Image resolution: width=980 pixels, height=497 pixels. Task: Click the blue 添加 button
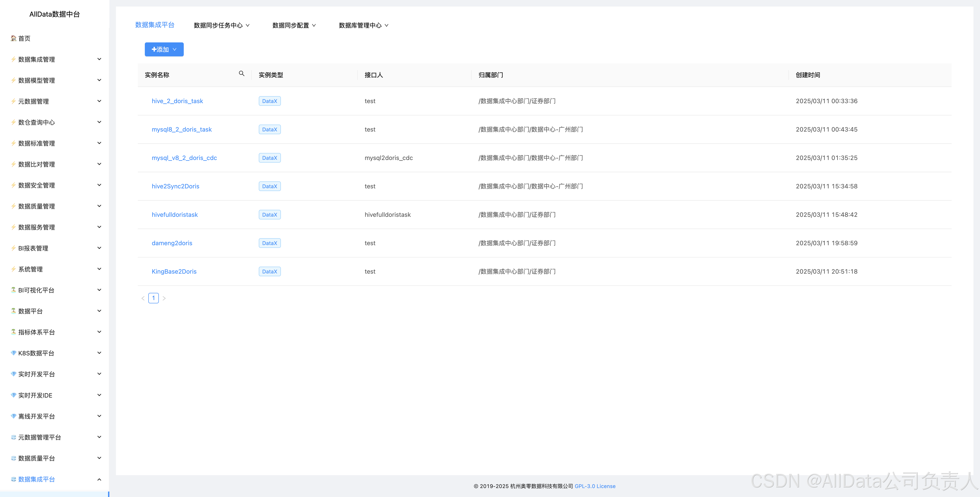point(164,49)
